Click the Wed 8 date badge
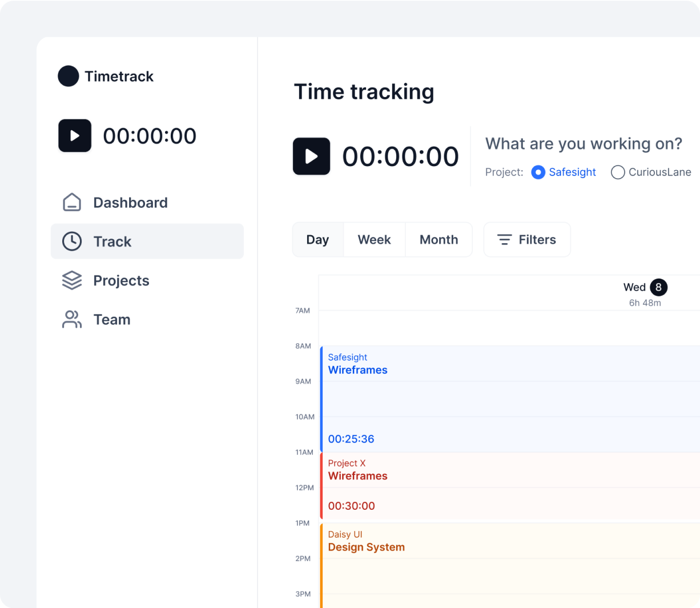The height and width of the screenshot is (608, 700). coord(658,287)
